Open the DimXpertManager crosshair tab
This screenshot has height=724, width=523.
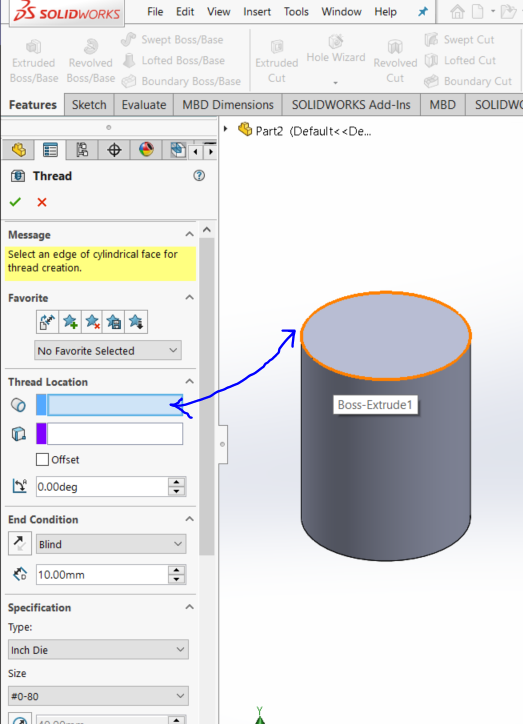click(x=114, y=150)
